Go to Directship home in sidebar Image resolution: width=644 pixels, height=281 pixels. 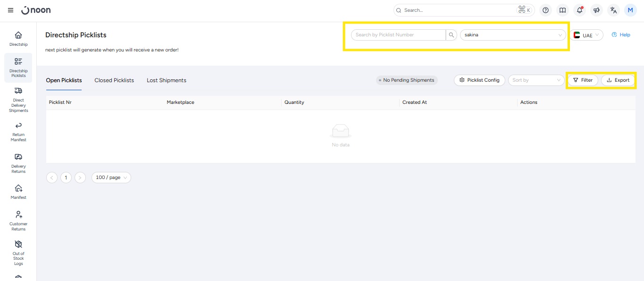[x=18, y=39]
